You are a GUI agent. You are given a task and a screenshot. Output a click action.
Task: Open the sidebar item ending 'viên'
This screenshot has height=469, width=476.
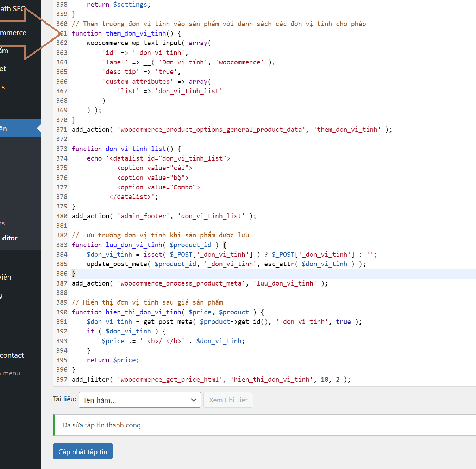click(x=6, y=277)
